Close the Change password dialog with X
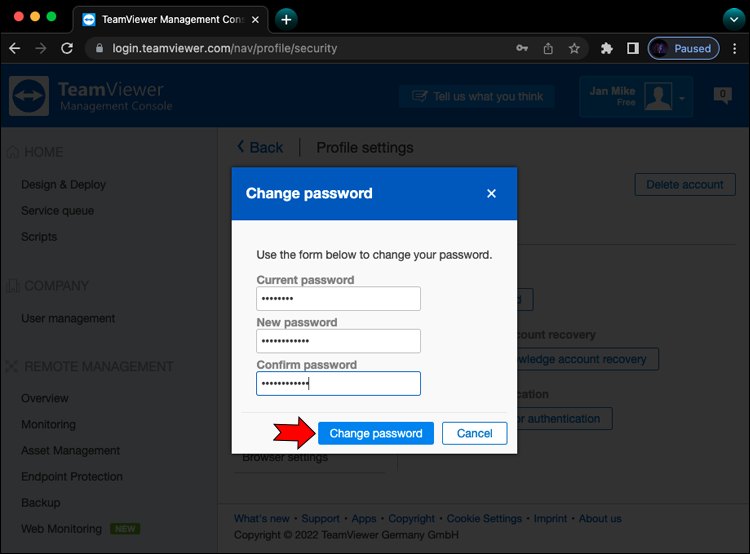The image size is (750, 554). coord(491,194)
